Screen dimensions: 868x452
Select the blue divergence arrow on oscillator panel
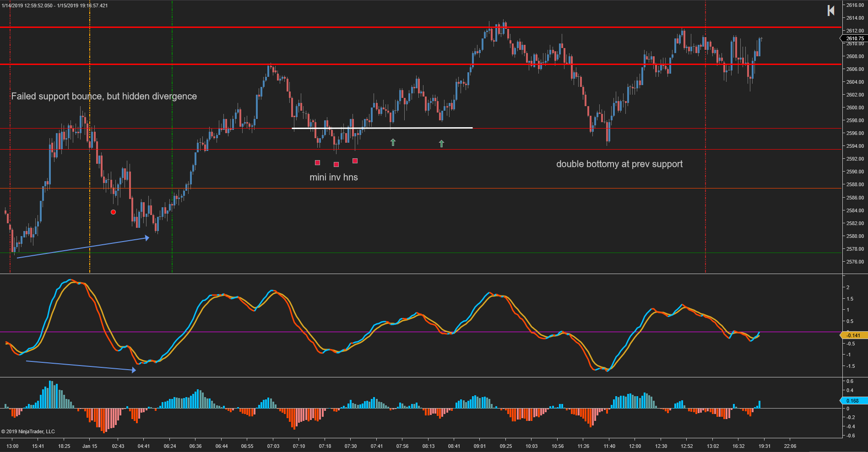pyautogui.click(x=81, y=366)
